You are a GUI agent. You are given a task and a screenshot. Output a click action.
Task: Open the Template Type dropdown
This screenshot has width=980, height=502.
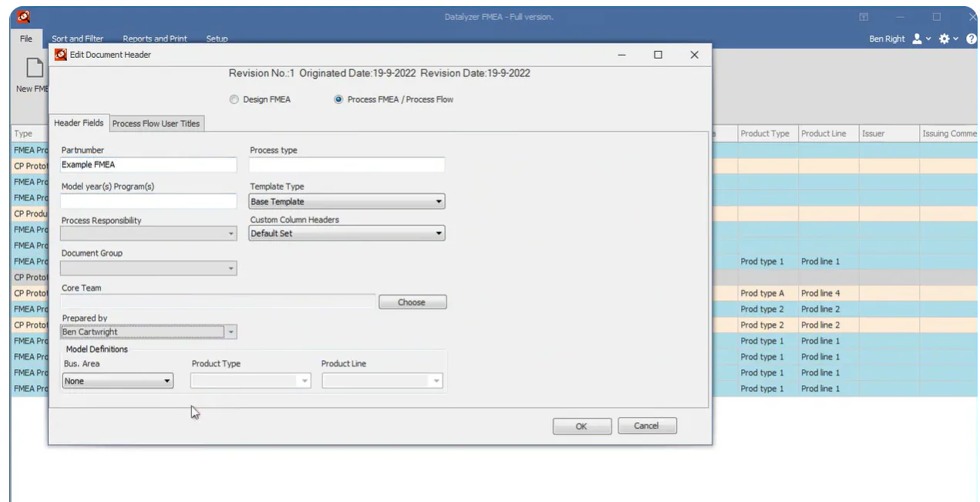pyautogui.click(x=347, y=202)
